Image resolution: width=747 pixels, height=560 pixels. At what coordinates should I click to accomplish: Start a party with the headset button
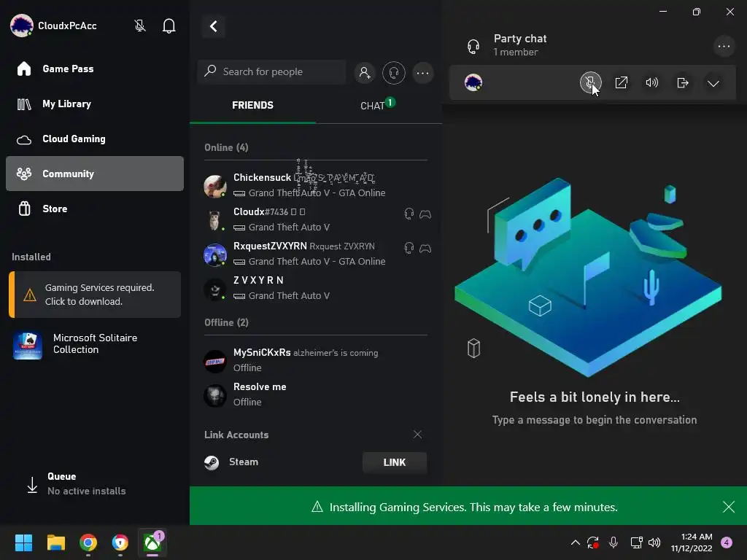click(x=393, y=73)
